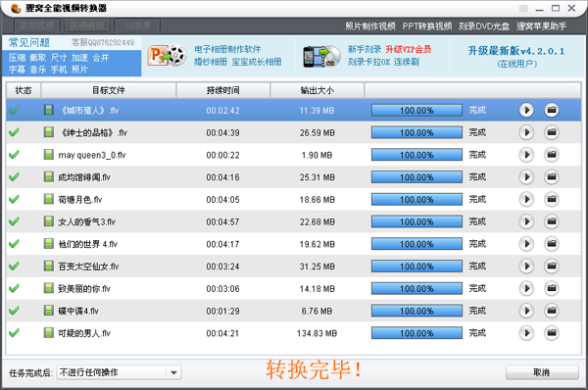Viewport: 588px width, 390px height.
Task: Click the progress bar of 可疑的男人.flv
Action: [416, 333]
